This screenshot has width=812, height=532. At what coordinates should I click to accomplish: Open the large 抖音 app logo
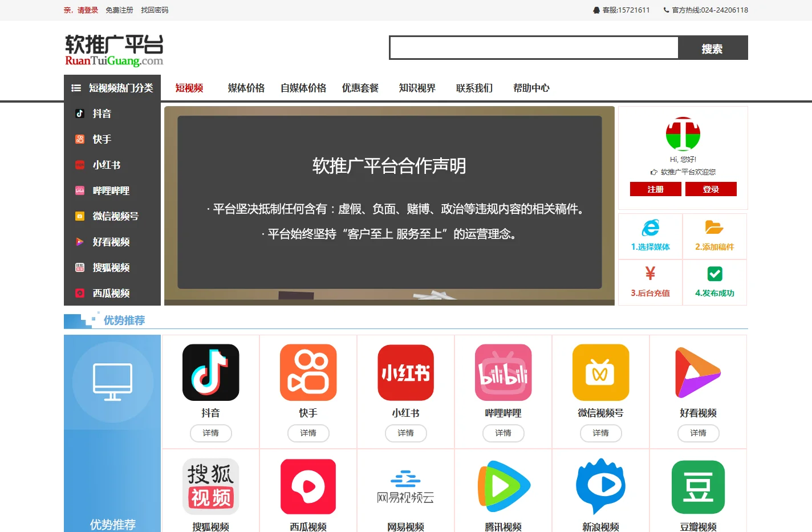[211, 372]
